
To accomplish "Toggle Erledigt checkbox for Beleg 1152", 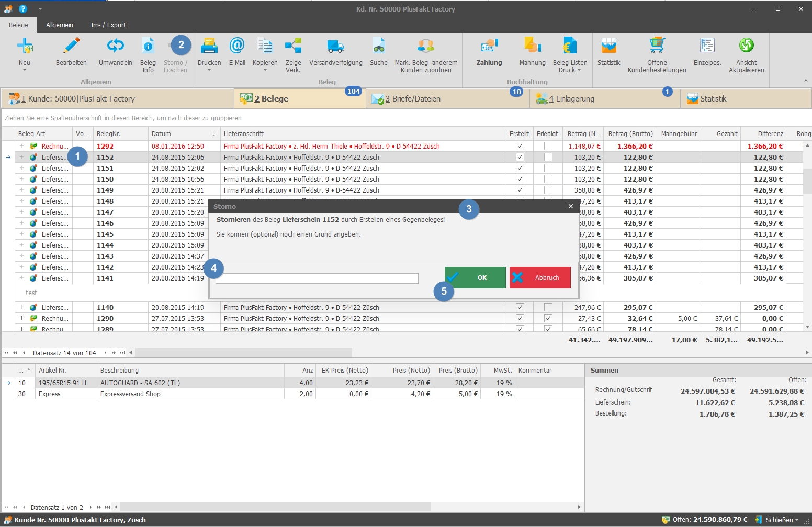I will coord(548,157).
